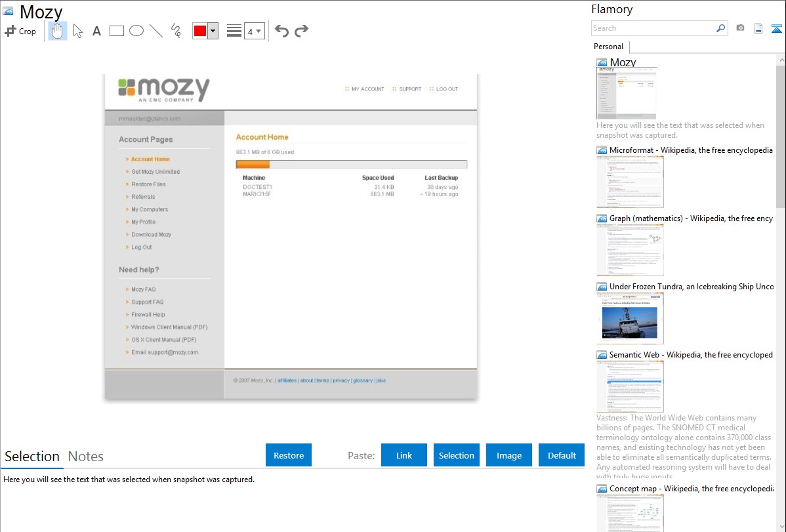
Task: Undo the last edit
Action: (281, 31)
